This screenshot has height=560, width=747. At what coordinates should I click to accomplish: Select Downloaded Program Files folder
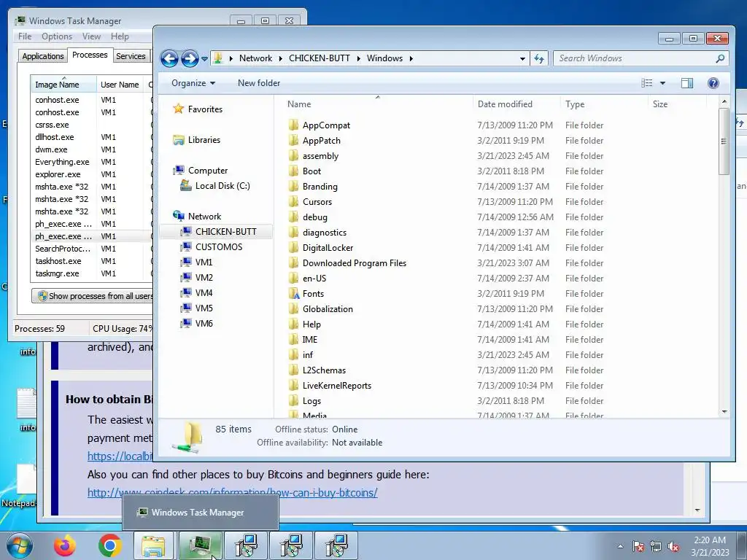tap(355, 262)
